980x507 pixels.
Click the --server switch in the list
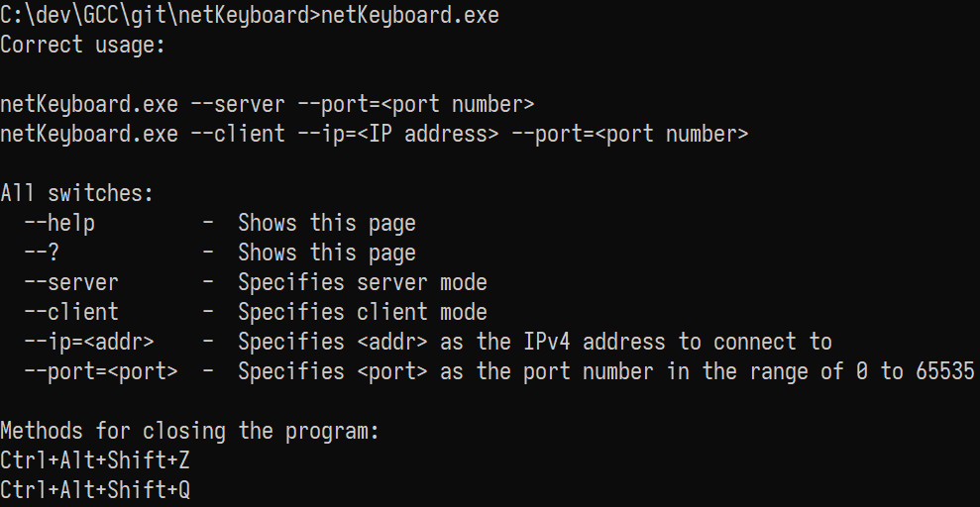(x=71, y=282)
